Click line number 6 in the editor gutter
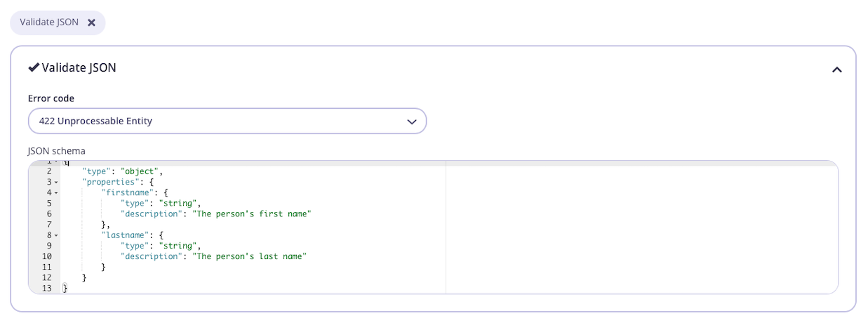The width and height of the screenshot is (868, 323). tap(48, 214)
